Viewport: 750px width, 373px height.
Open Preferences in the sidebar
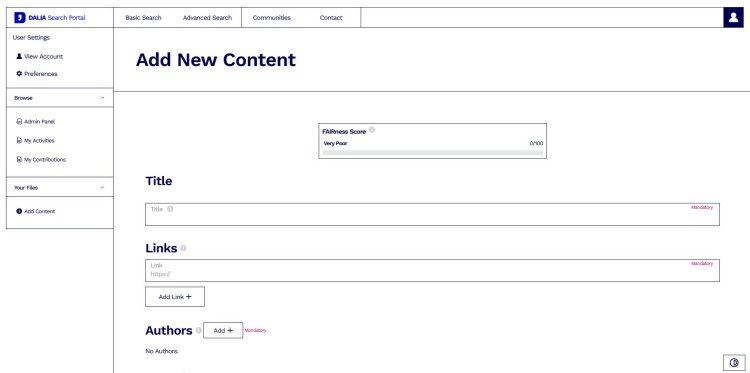pos(37,74)
